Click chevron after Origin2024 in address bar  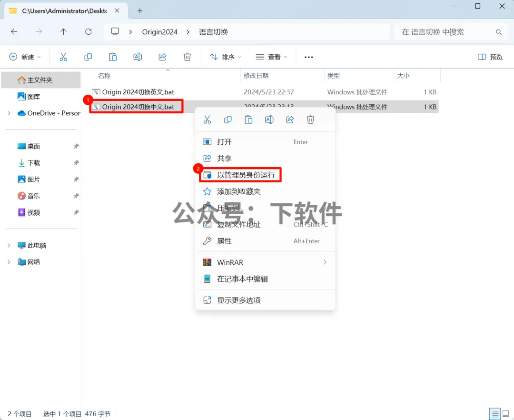coord(188,32)
